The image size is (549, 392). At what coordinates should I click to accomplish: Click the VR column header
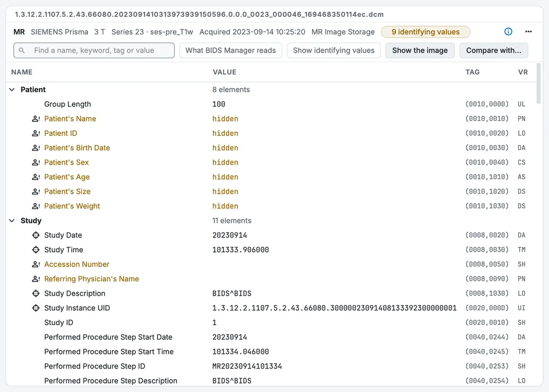point(523,72)
